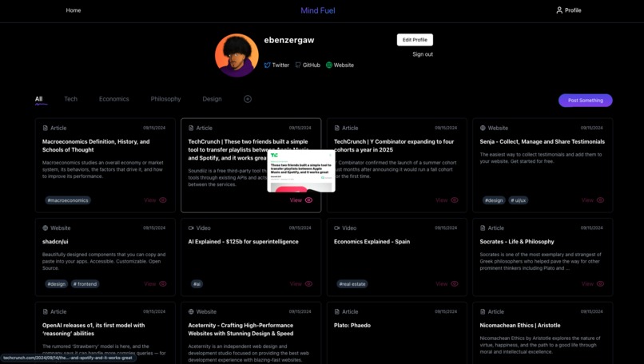Click the #real estate tag

(x=352, y=284)
